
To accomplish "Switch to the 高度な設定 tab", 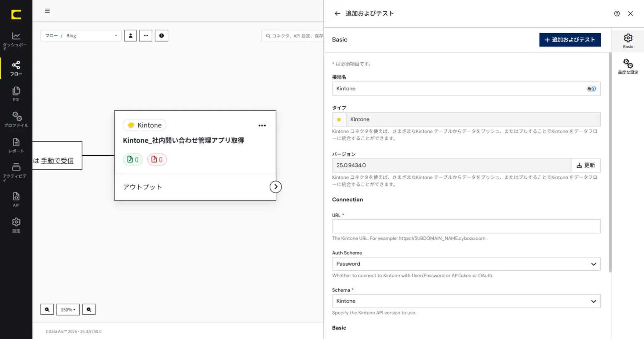I will point(628,67).
